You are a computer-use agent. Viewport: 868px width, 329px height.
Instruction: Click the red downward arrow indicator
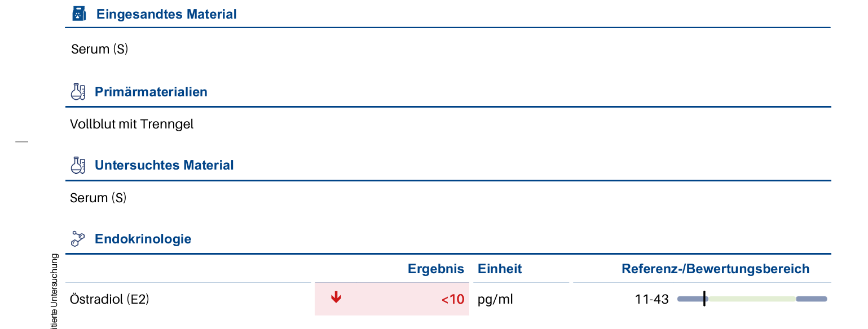(x=336, y=297)
